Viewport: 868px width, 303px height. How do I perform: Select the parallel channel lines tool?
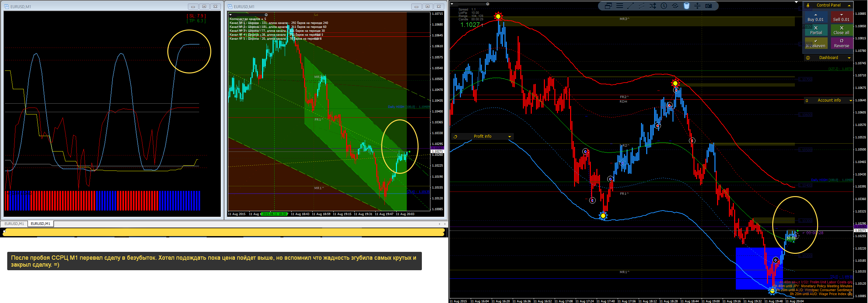click(642, 6)
